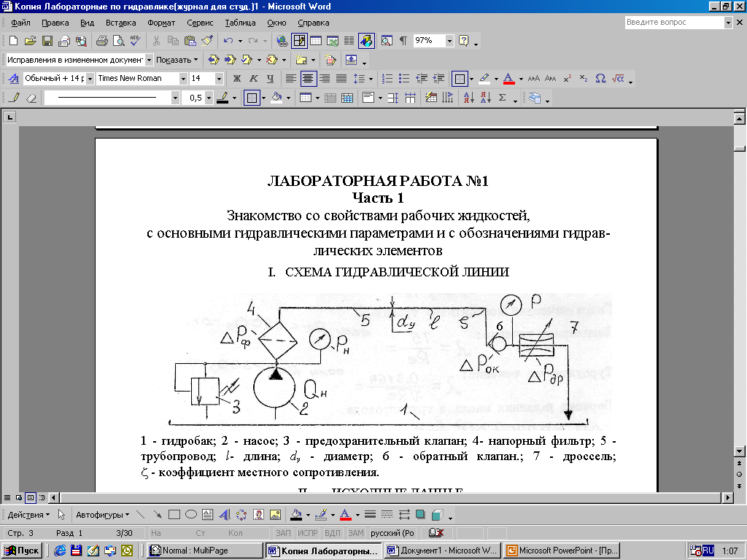Click the red font color button
The image size is (747, 560).
(x=508, y=79)
